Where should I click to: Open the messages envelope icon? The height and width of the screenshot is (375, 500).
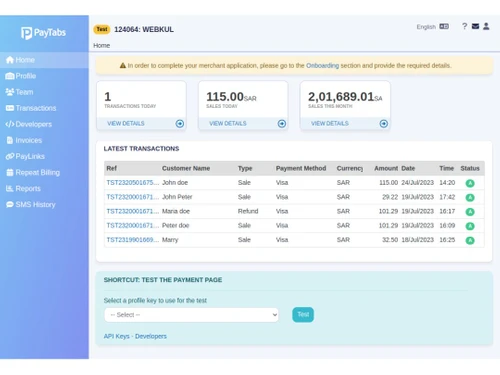coord(475,26)
